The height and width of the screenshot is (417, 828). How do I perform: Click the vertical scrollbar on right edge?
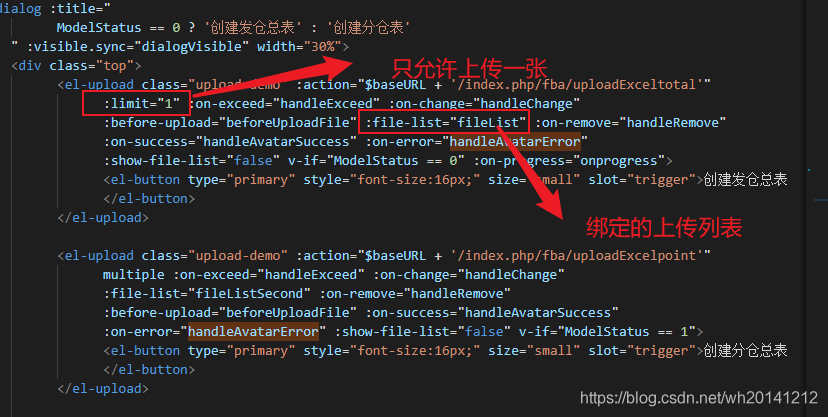coord(816,208)
